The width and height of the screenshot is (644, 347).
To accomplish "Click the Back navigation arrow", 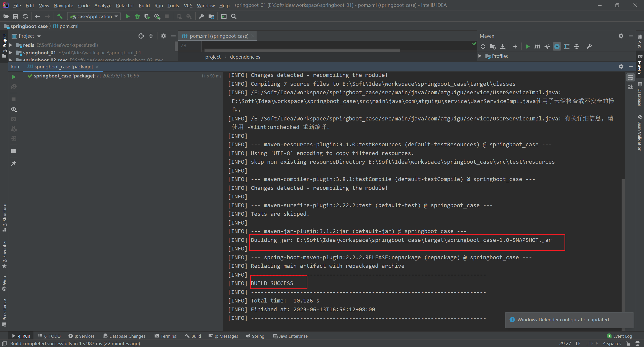I will (37, 16).
